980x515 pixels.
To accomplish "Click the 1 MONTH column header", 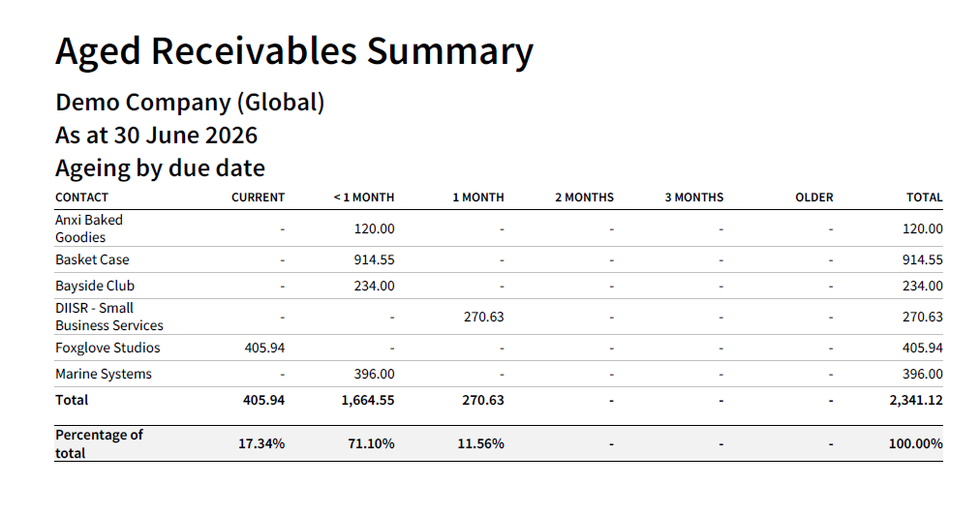I will point(478,197).
